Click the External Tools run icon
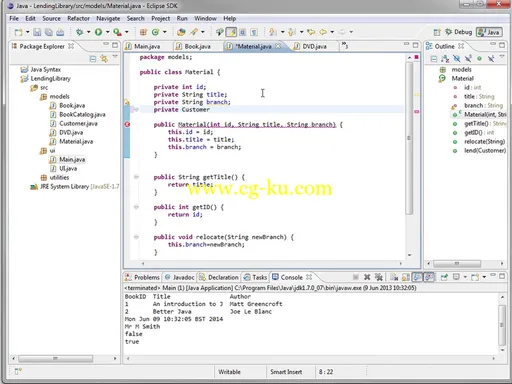 [117, 32]
